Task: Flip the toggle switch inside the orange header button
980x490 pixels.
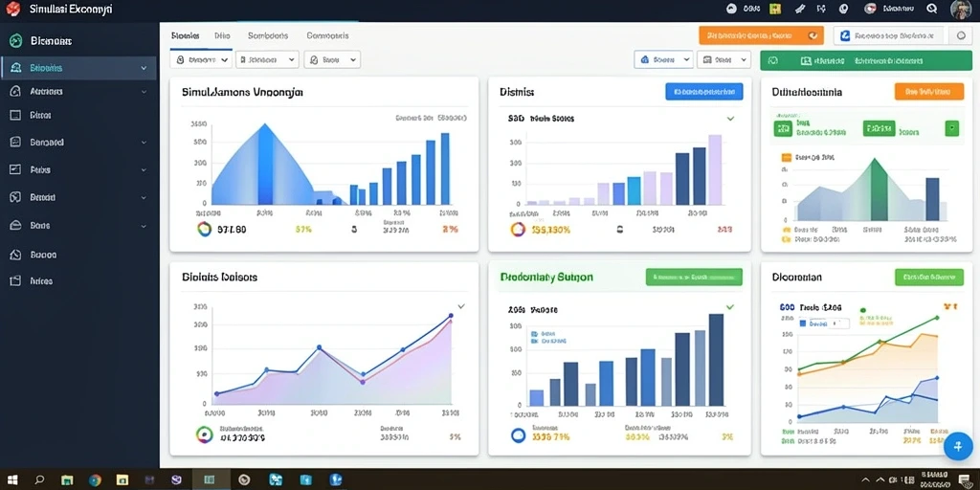Action: (x=812, y=35)
